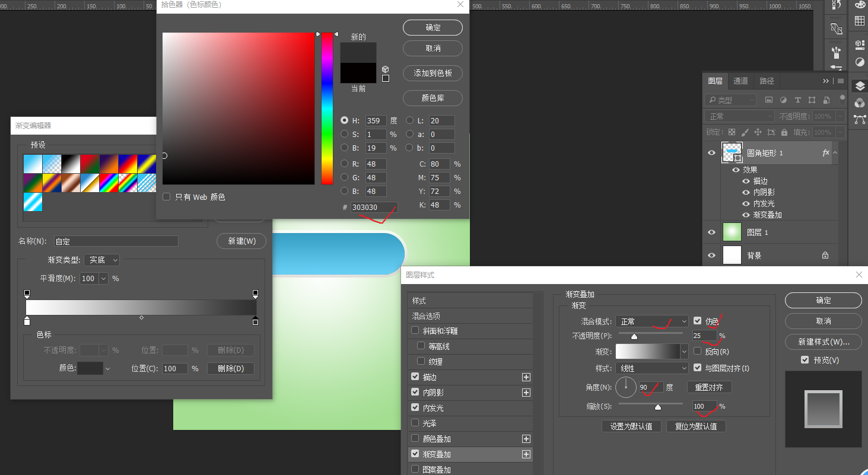This screenshot has width=868, height=475.
Task: Toggle 渐变叠加 effect eye in Layers panel
Action: point(746,215)
